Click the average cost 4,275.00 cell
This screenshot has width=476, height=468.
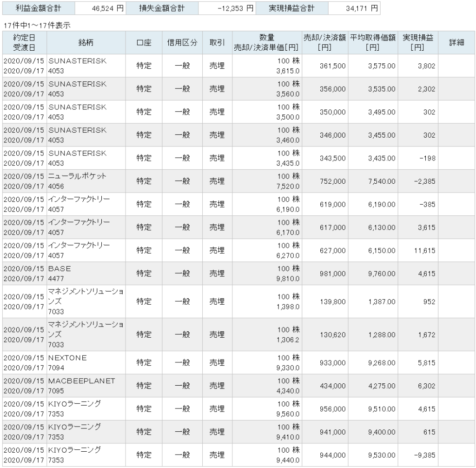(373, 386)
